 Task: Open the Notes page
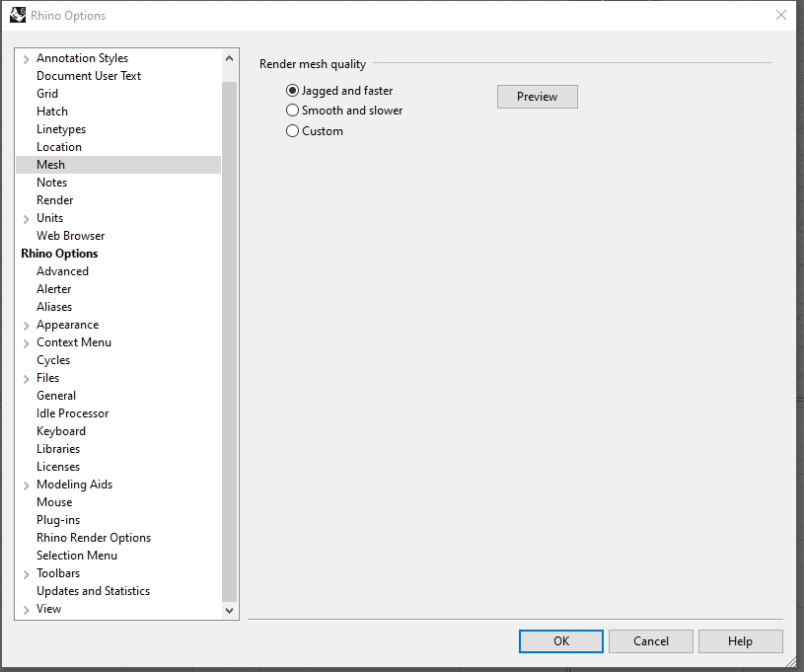pos(51,183)
